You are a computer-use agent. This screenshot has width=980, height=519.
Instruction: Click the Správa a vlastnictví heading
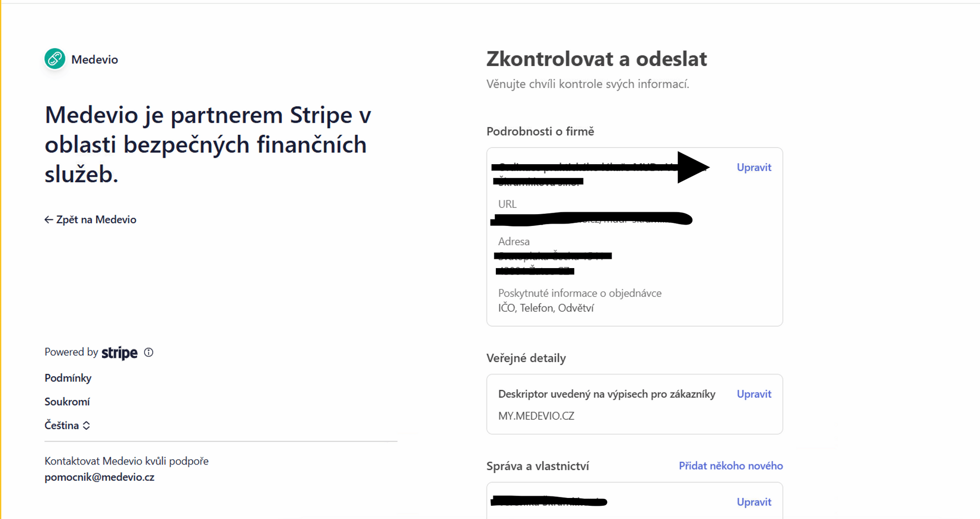pyautogui.click(x=538, y=466)
